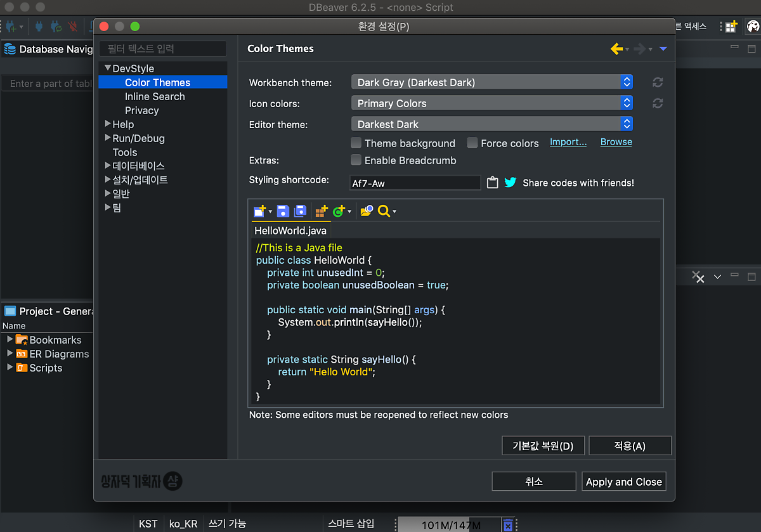Screen dimensions: 761x532
Task: Click the yellow back arrow in Color Themes header
Action: [616, 49]
